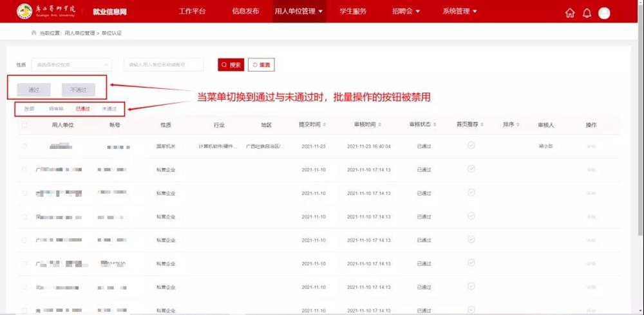Check the first row's checkbox

(x=24, y=146)
